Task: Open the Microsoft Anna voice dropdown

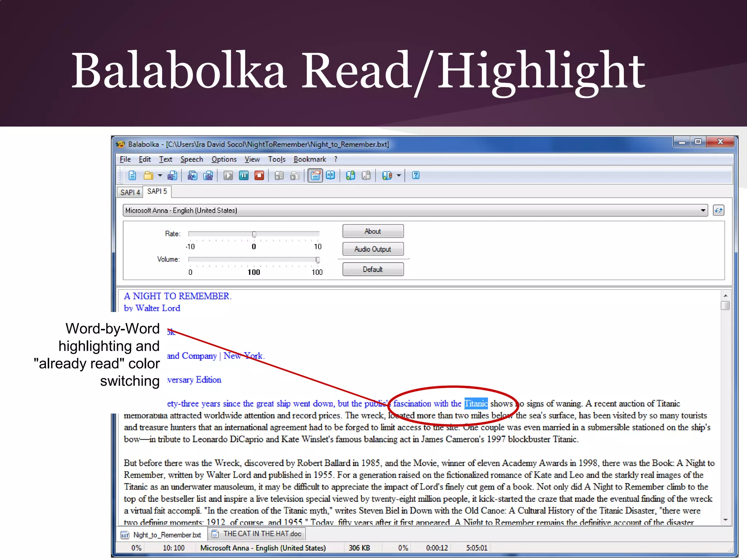Action: (x=415, y=210)
